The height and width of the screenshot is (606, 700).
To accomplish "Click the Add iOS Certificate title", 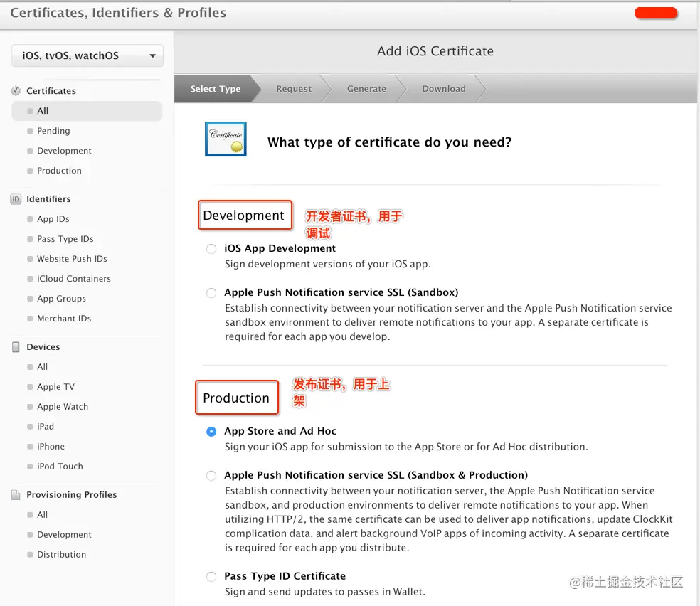I will pos(435,51).
